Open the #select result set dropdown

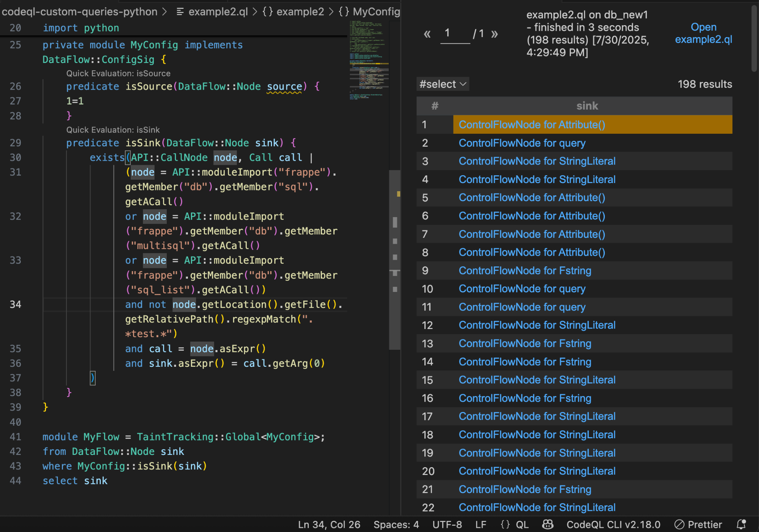click(x=443, y=84)
